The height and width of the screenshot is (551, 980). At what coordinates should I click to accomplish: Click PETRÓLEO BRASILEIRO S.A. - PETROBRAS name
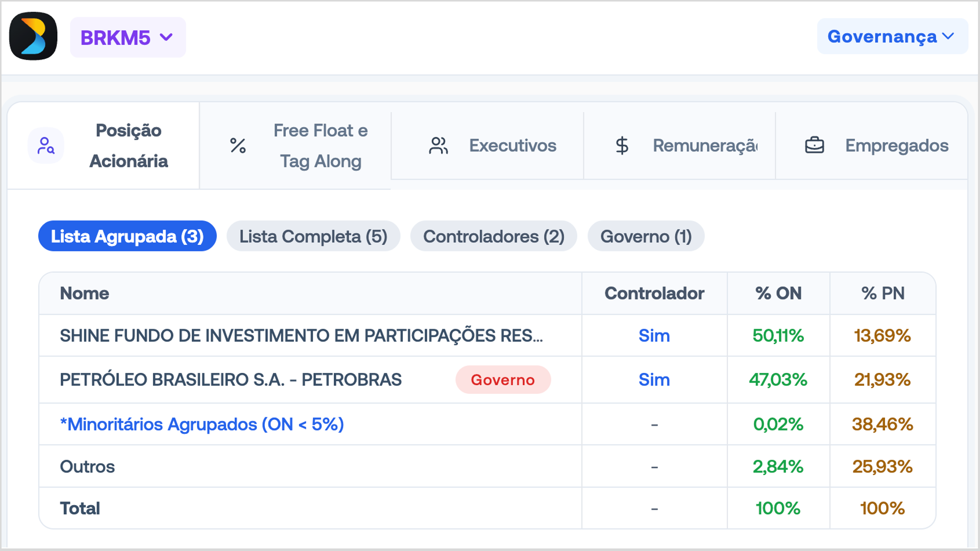(231, 380)
